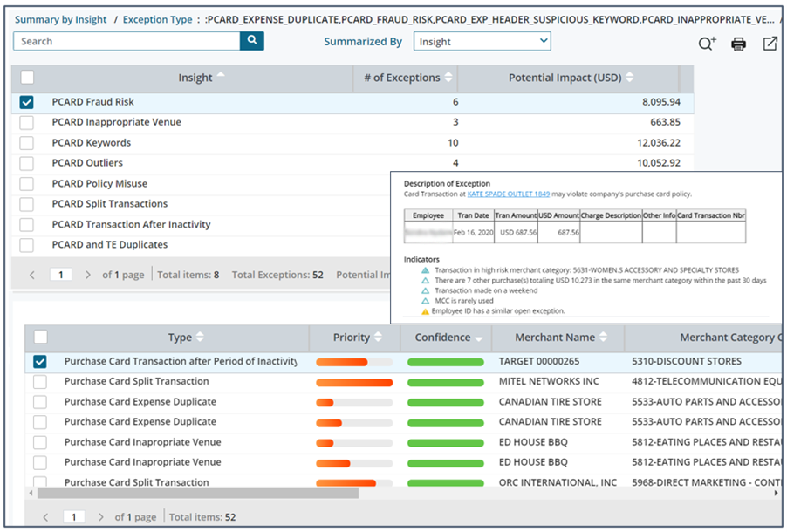The height and width of the screenshot is (532, 787).
Task: Sort by Insight column arrow
Action: click(x=221, y=75)
